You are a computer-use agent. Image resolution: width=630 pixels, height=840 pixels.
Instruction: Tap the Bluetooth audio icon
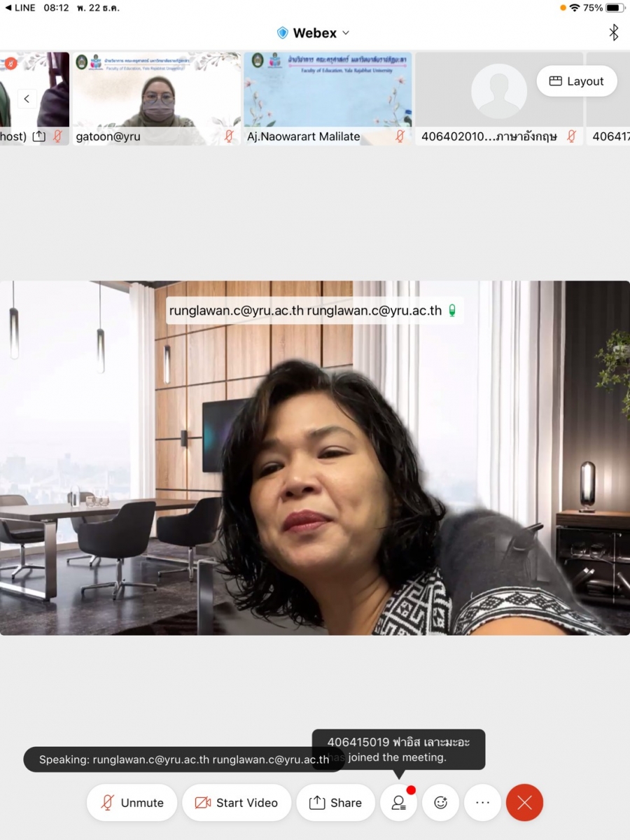click(x=613, y=33)
